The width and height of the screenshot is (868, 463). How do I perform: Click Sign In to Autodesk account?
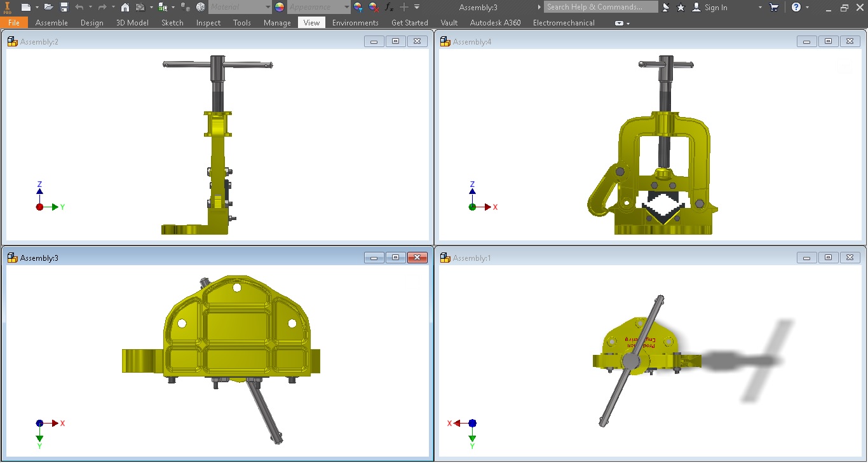pos(710,7)
